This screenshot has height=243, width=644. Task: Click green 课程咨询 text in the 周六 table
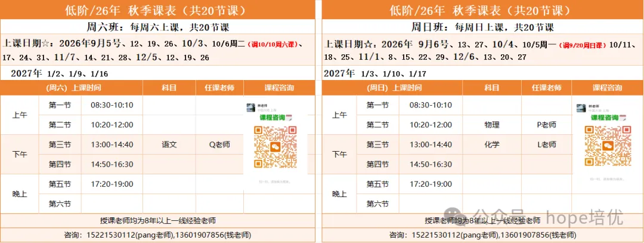(x=272, y=118)
